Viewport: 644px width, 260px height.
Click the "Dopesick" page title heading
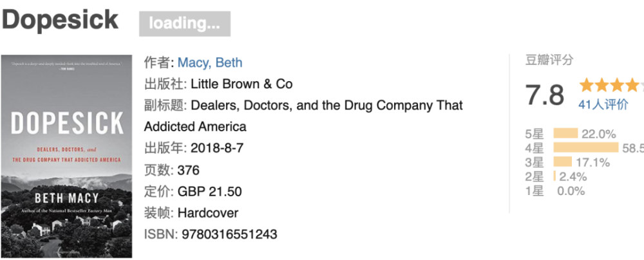pyautogui.click(x=60, y=20)
